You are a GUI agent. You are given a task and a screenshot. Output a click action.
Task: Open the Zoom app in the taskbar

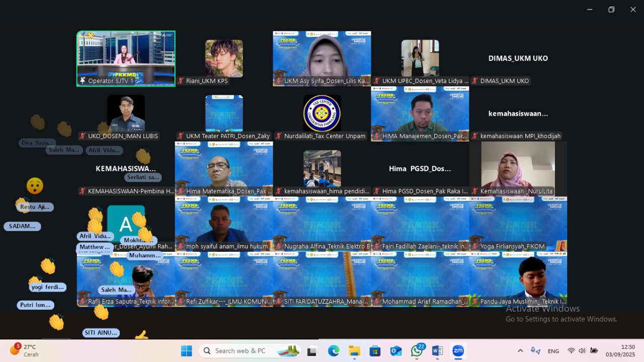458,351
